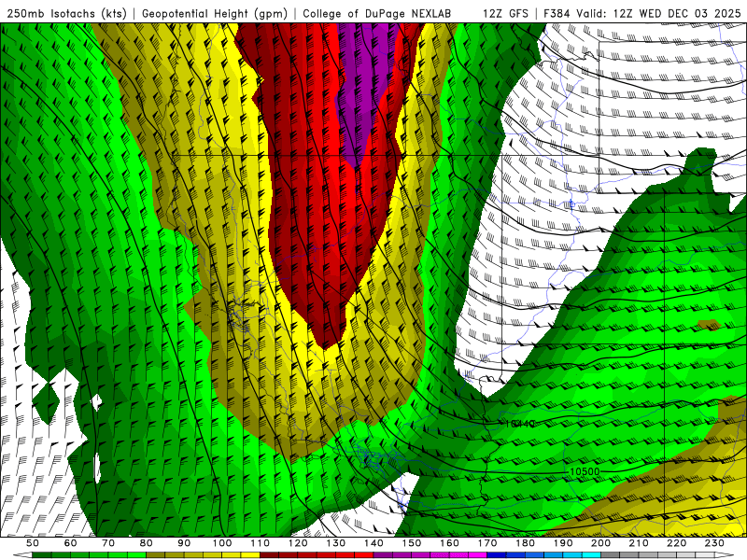The width and height of the screenshot is (747, 560).
Task: Click the 140 value on the color scale
Action: (373, 543)
